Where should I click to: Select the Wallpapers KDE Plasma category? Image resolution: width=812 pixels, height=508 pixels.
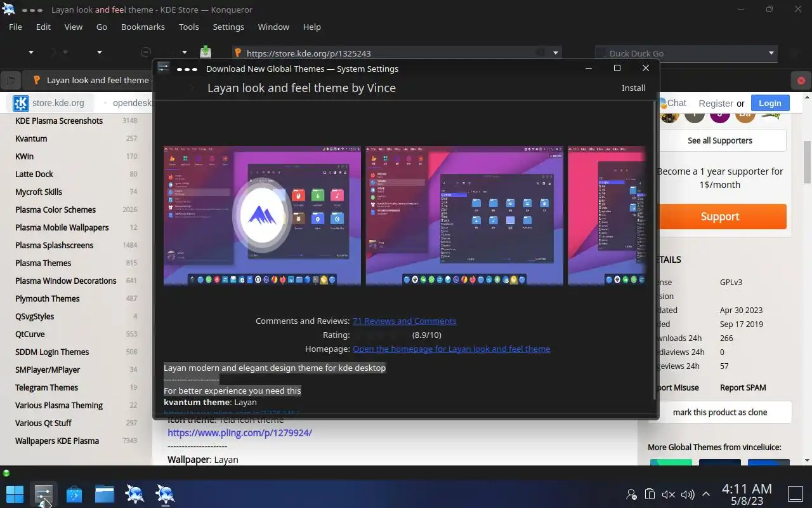pyautogui.click(x=57, y=441)
